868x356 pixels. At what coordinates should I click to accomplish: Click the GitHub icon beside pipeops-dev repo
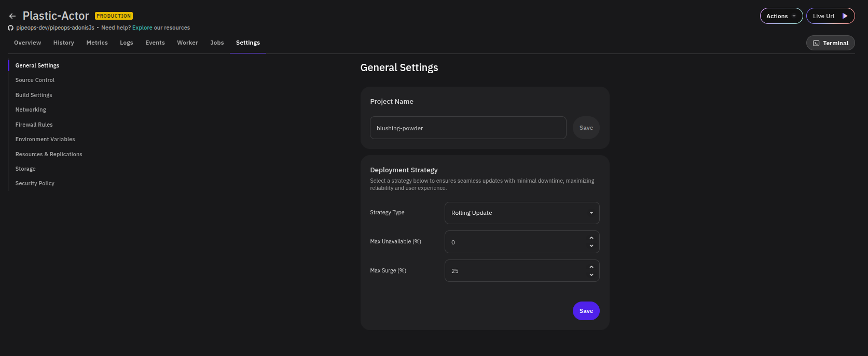[x=10, y=28]
